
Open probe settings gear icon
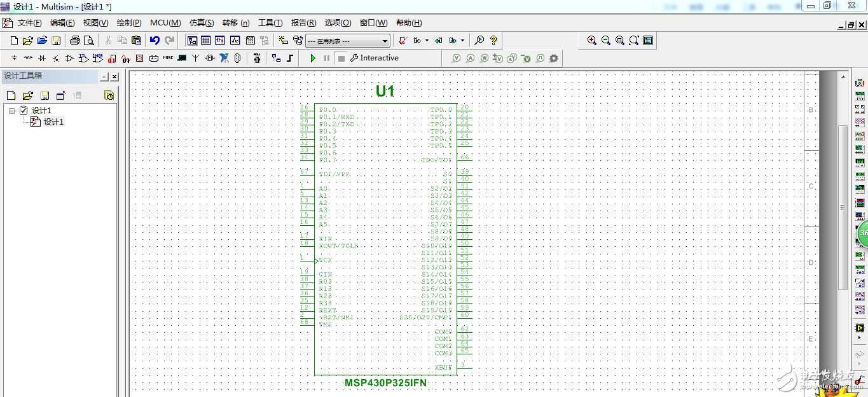tap(554, 58)
